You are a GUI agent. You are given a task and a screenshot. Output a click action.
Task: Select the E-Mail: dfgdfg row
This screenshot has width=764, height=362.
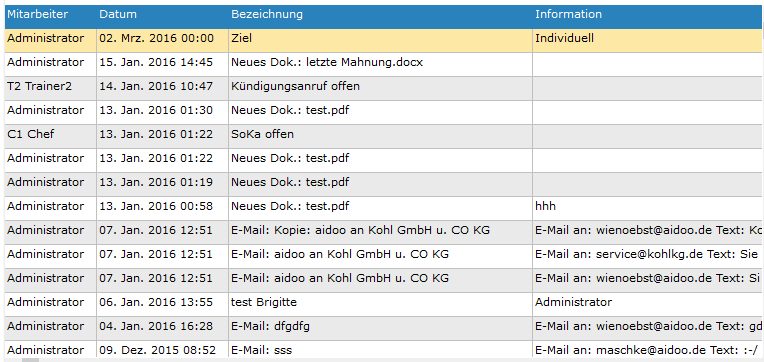click(x=384, y=326)
